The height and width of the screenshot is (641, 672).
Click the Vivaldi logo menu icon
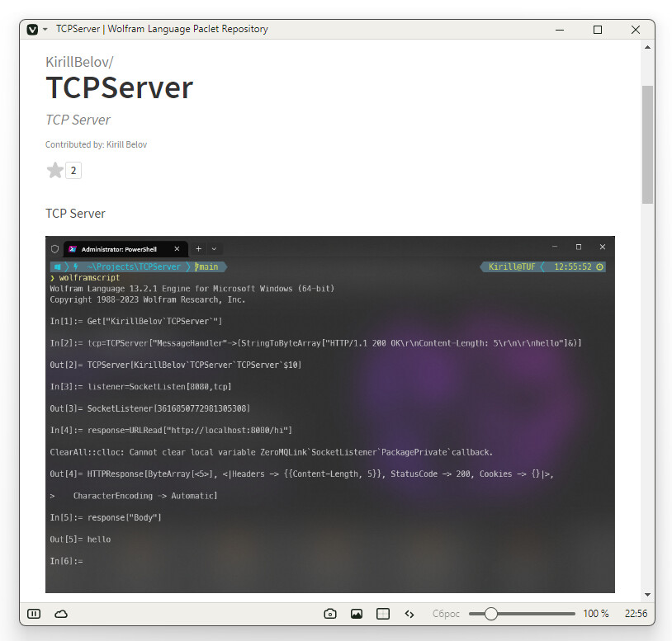click(32, 30)
